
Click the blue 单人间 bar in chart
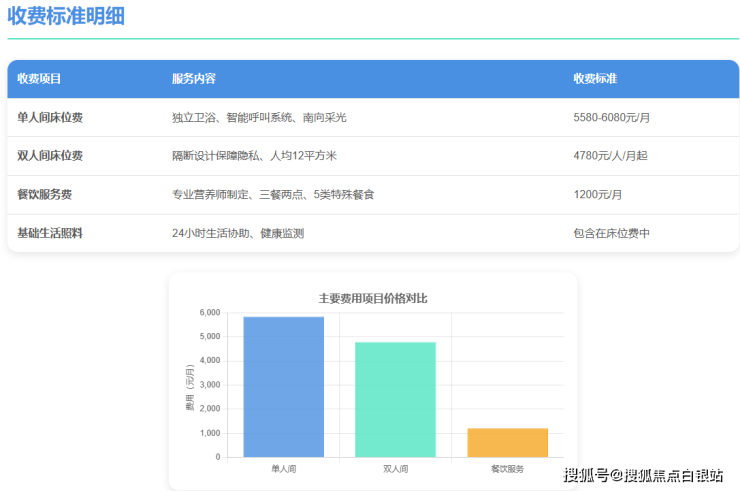[x=283, y=387]
